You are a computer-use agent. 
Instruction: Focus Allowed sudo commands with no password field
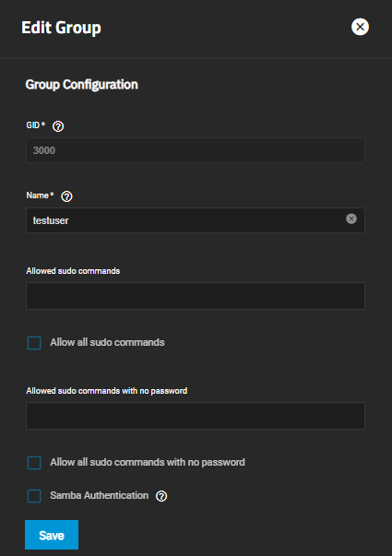(x=196, y=416)
